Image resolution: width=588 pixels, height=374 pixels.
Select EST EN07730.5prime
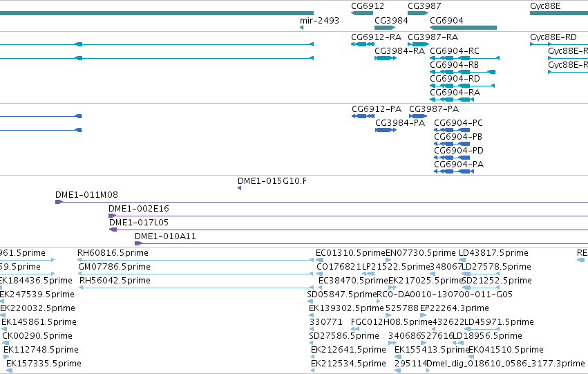421,253
